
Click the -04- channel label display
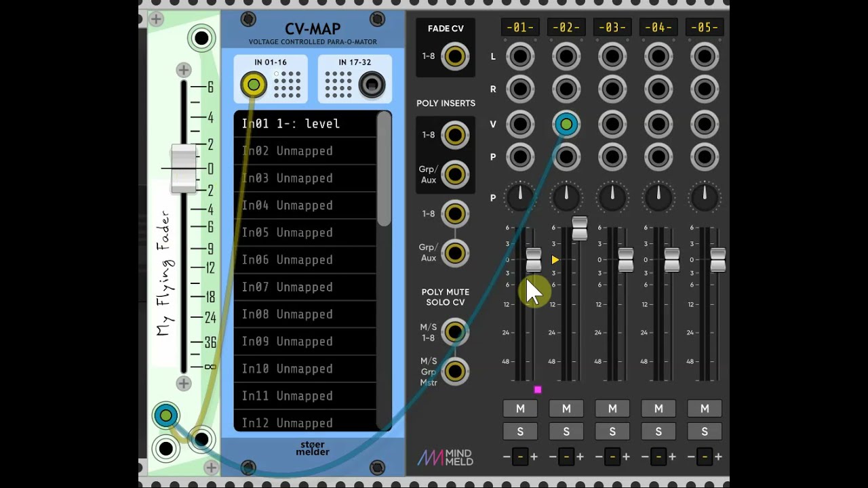pyautogui.click(x=658, y=28)
